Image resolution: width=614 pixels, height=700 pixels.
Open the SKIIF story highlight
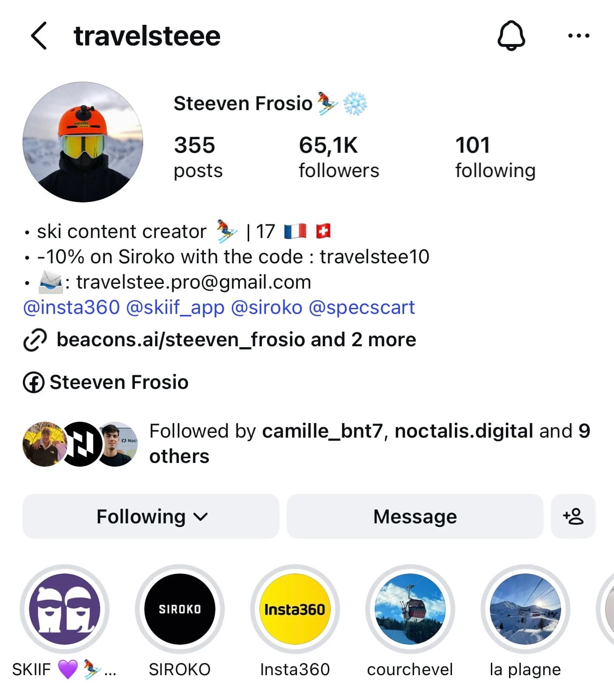[65, 609]
